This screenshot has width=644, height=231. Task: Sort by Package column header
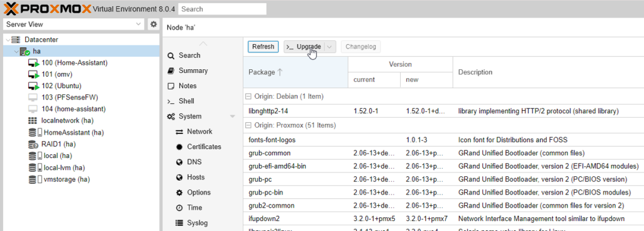(x=296, y=72)
